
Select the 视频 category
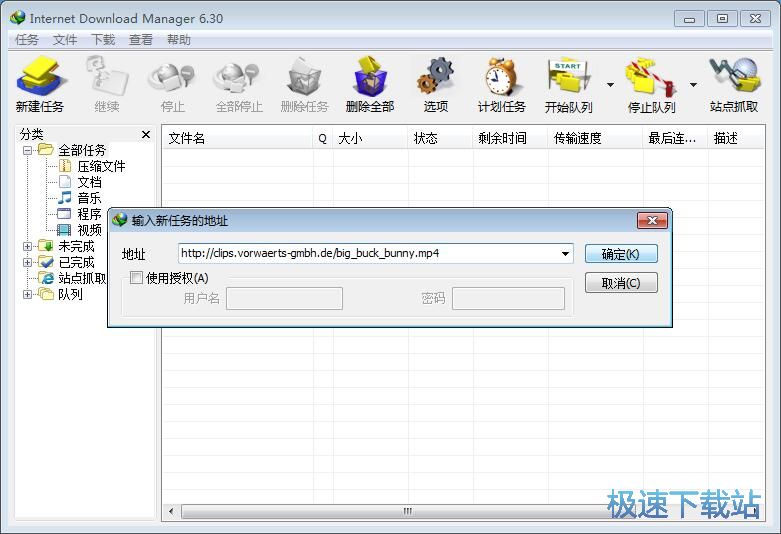click(x=89, y=230)
